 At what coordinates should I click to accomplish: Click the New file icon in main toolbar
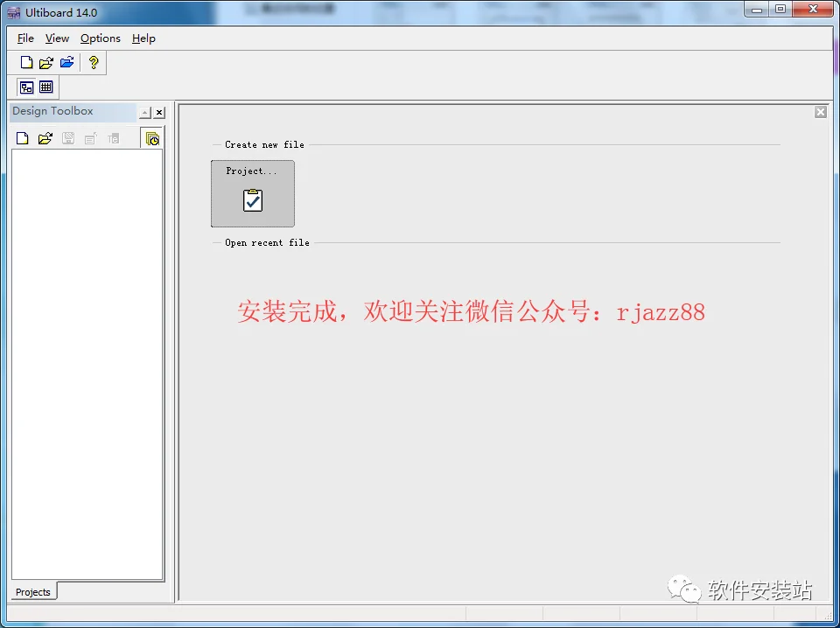click(26, 63)
